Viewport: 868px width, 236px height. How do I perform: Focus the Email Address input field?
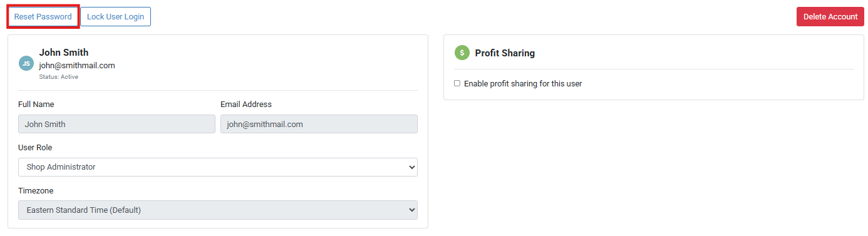[x=319, y=124]
